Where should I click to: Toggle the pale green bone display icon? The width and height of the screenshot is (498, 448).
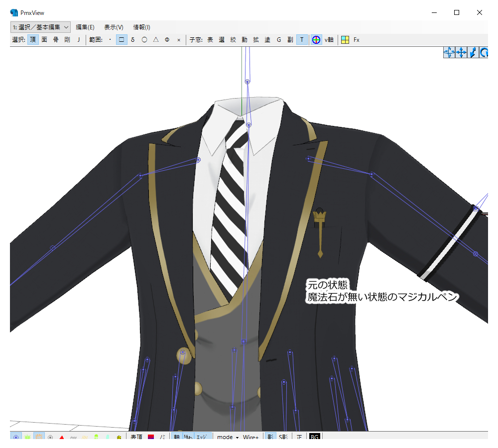tap(108, 437)
